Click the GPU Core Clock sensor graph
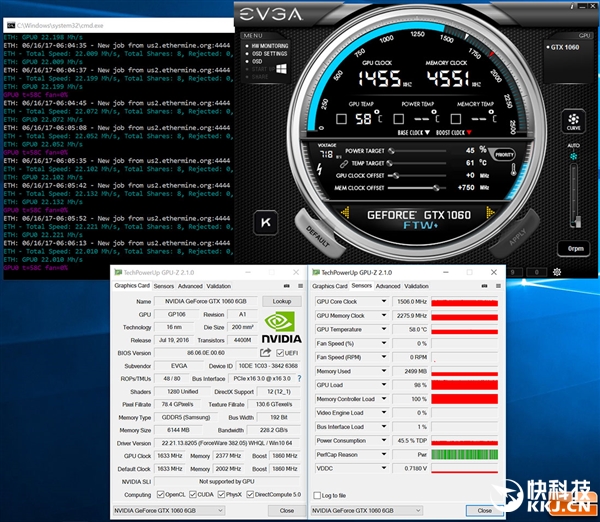This screenshot has width=600, height=522. 465,302
